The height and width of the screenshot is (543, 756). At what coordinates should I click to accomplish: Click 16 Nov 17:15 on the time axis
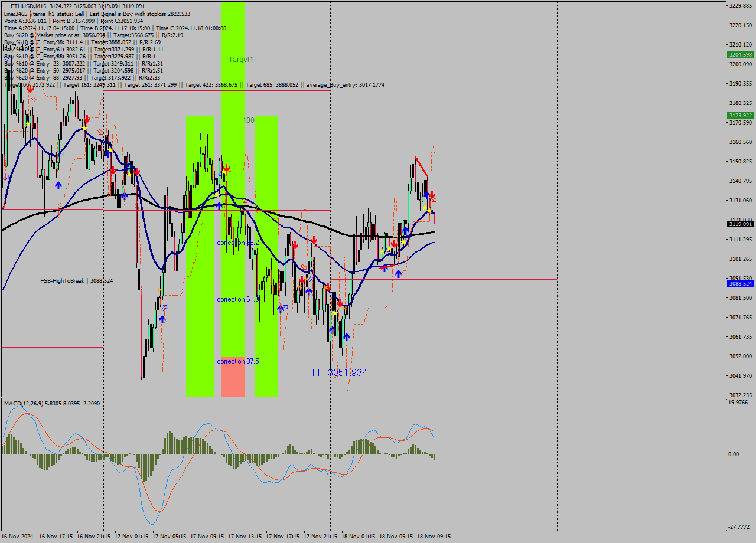click(x=57, y=537)
